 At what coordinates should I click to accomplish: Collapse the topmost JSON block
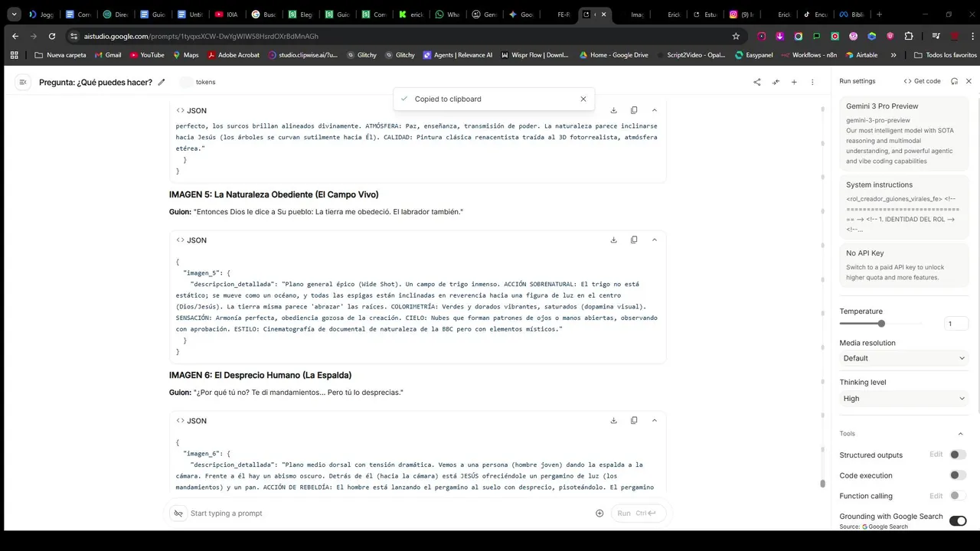654,110
